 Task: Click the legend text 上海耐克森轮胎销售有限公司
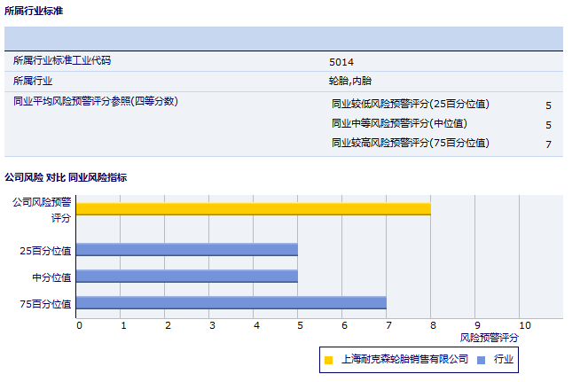pos(405,359)
